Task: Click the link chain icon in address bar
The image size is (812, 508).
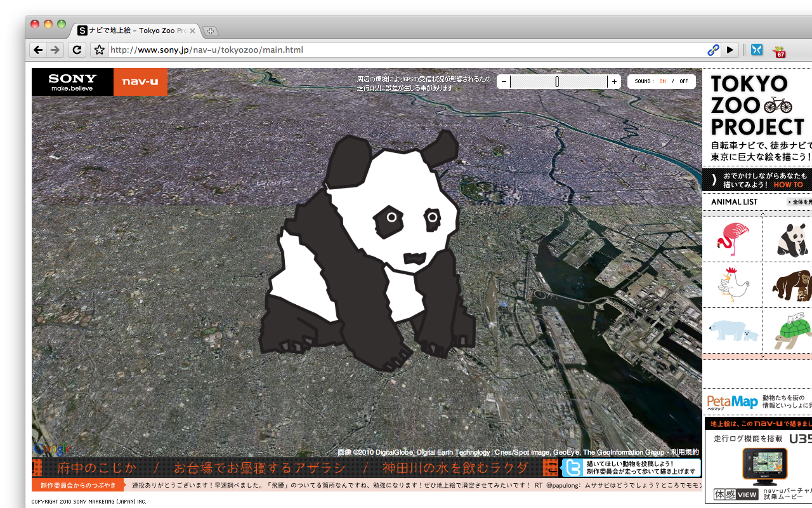Action: [713, 50]
